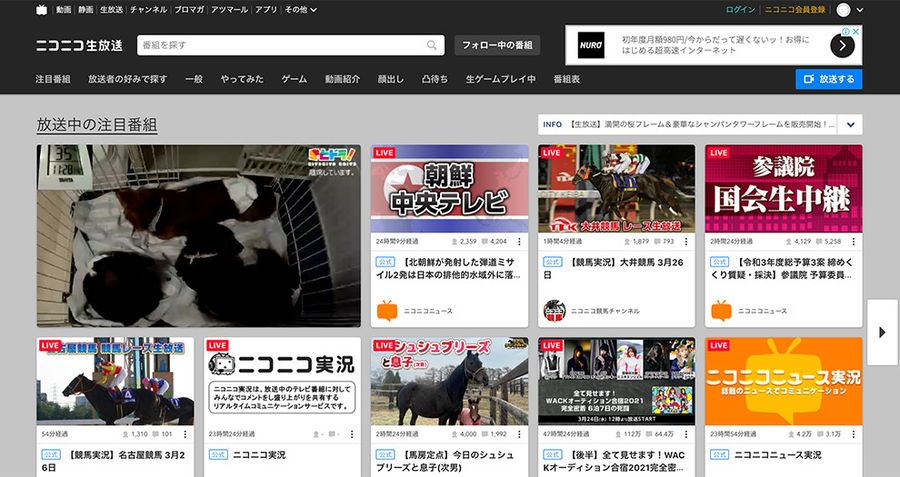Click the 【馬房定点】今日のシュシュブリーズ title

[x=446, y=461]
